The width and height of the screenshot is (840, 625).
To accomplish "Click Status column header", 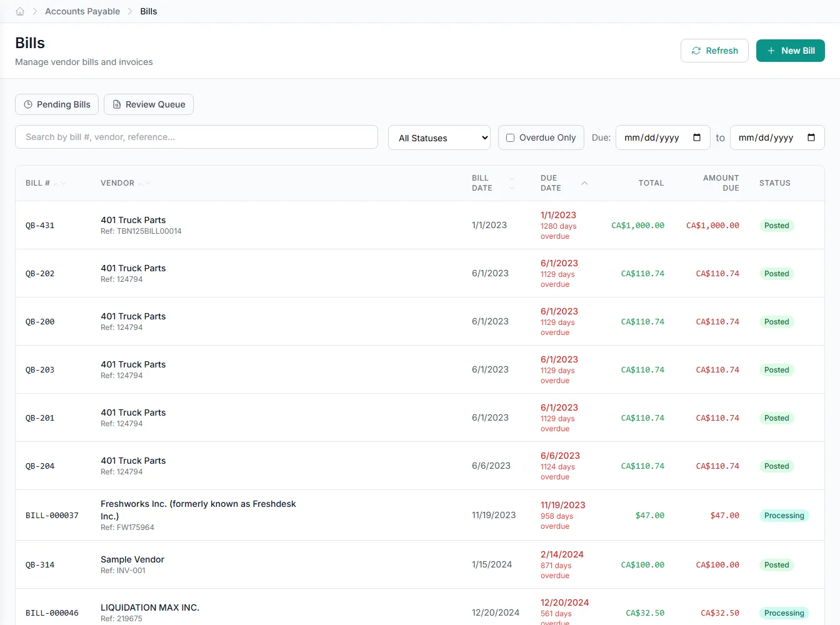I will click(775, 183).
